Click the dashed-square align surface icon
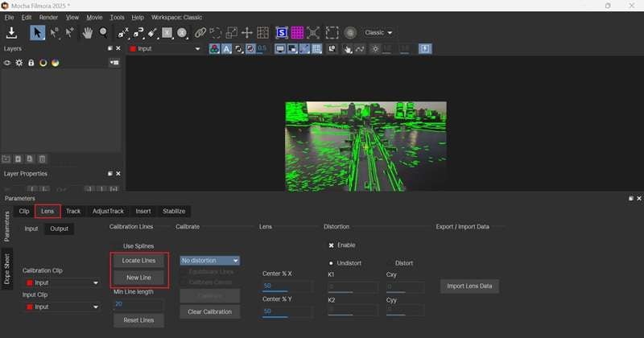 (x=332, y=32)
